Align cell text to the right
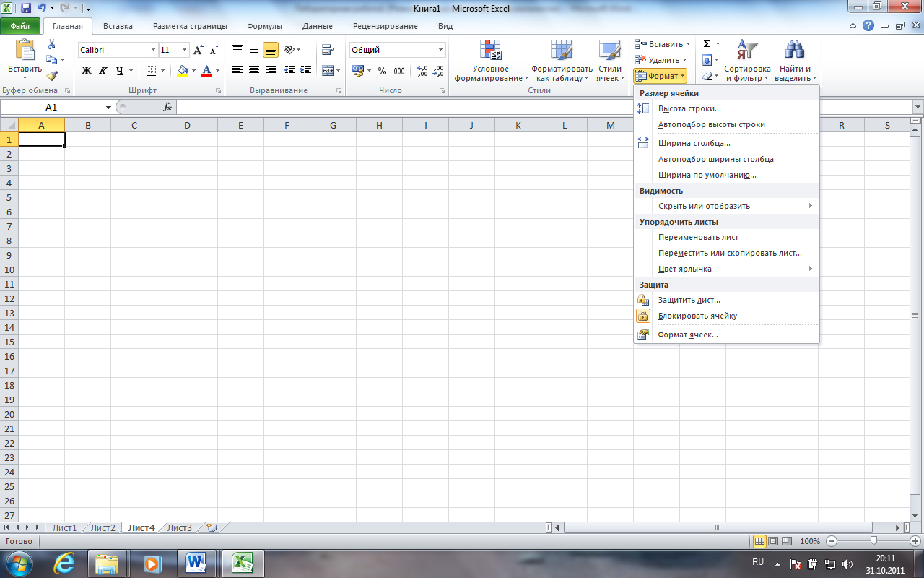 point(271,71)
